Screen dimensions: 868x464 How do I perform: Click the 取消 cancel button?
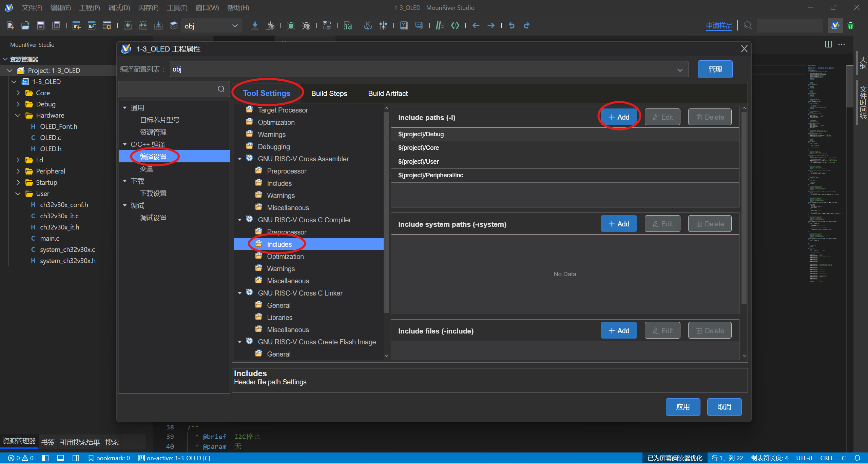[x=724, y=407]
